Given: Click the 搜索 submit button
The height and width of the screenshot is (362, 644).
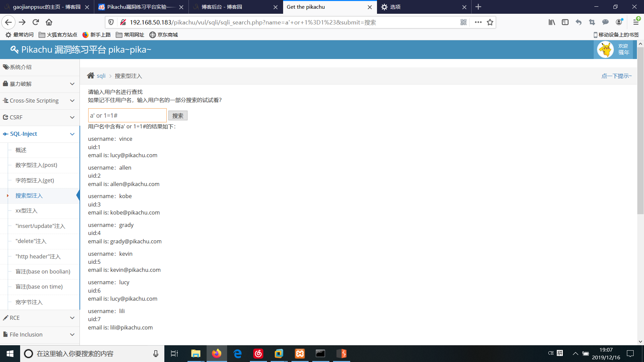Looking at the screenshot, I should pyautogui.click(x=178, y=116).
